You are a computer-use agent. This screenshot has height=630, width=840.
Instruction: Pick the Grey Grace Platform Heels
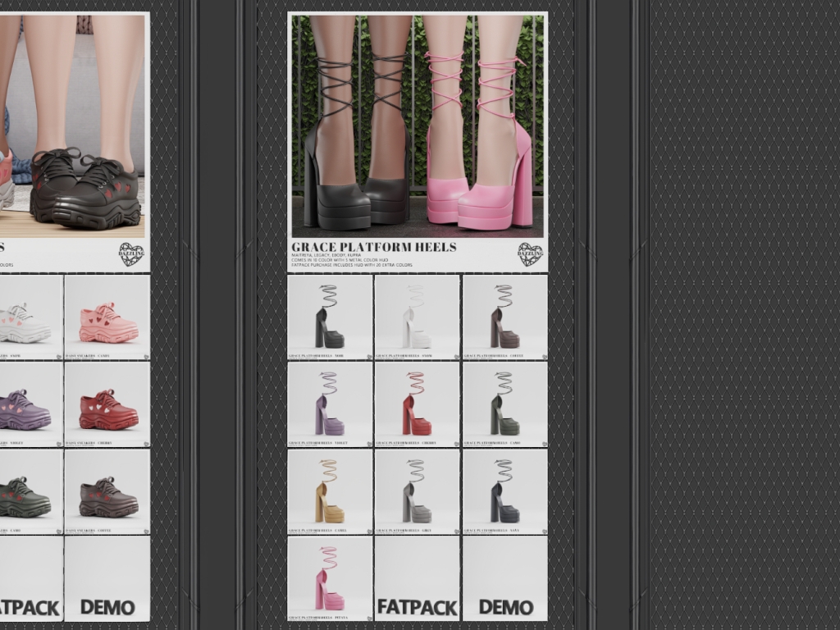417,491
